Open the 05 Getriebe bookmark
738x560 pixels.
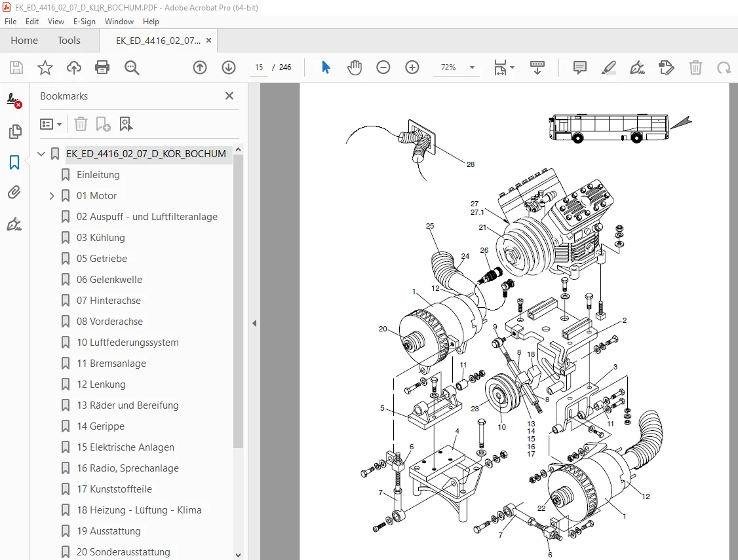pyautogui.click(x=102, y=259)
